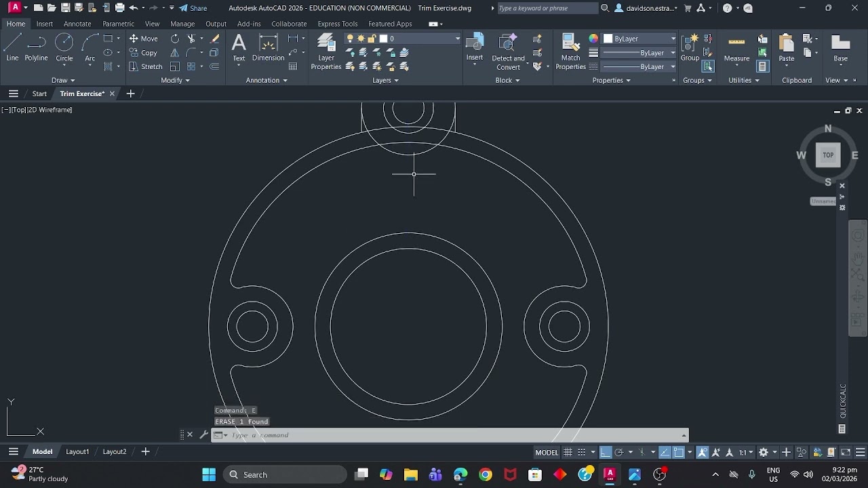Viewport: 868px width, 488px height.
Task: Toggle Clean Screen in status bar
Action: coord(846,452)
